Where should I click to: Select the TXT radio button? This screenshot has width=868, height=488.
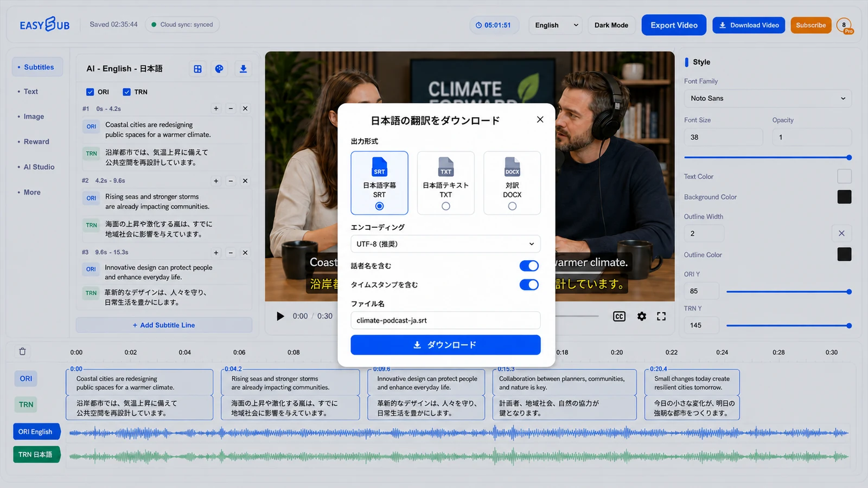tap(446, 206)
